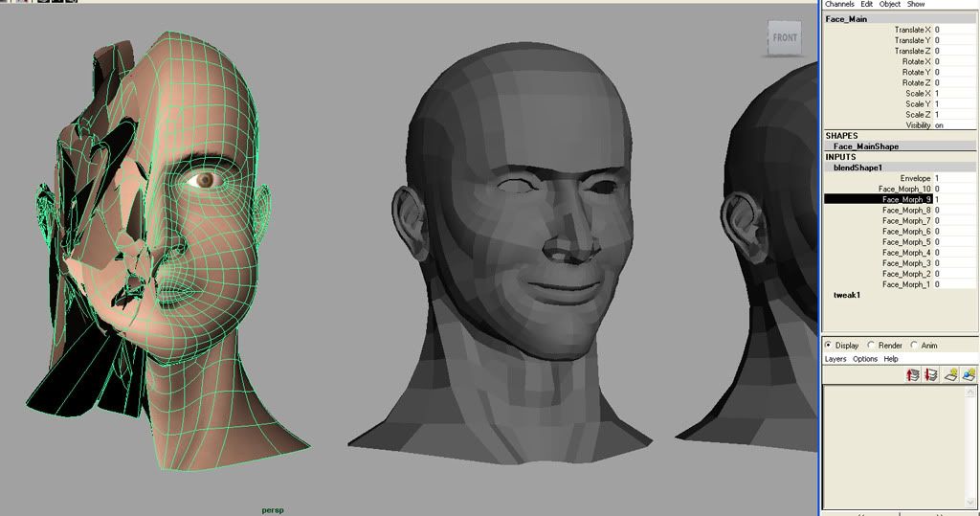
Task: Click the move layer up icon
Action: (914, 375)
